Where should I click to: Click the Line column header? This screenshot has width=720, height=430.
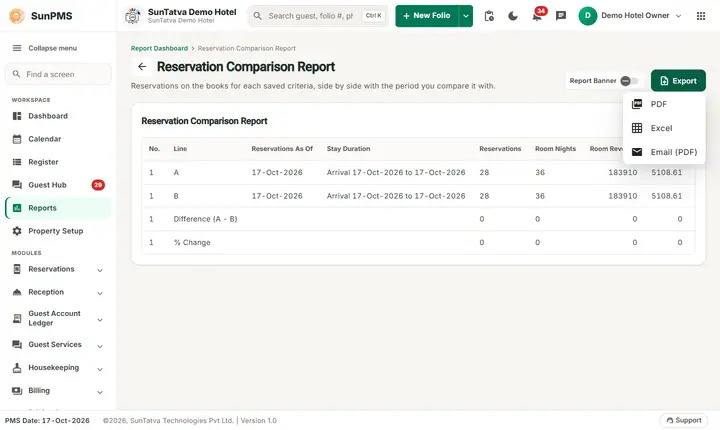(x=180, y=149)
